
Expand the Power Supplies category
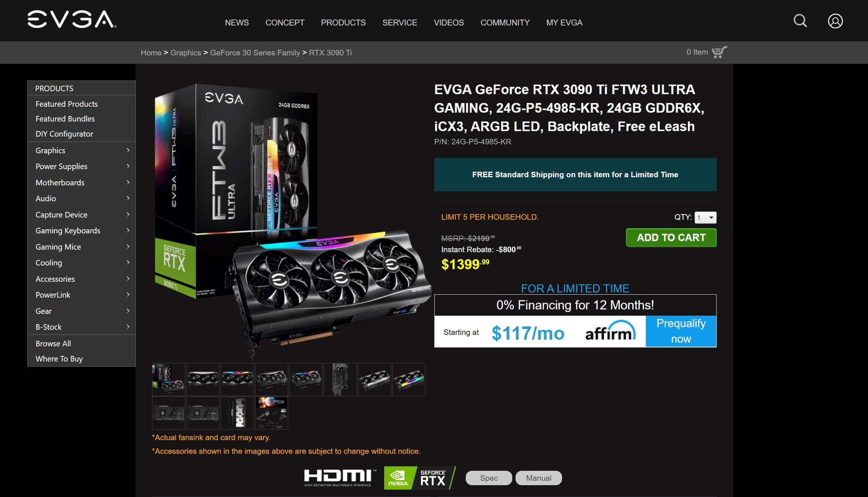click(x=82, y=167)
